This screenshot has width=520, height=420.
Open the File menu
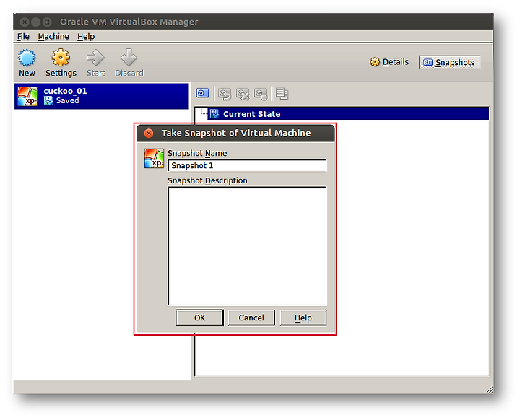click(x=23, y=37)
